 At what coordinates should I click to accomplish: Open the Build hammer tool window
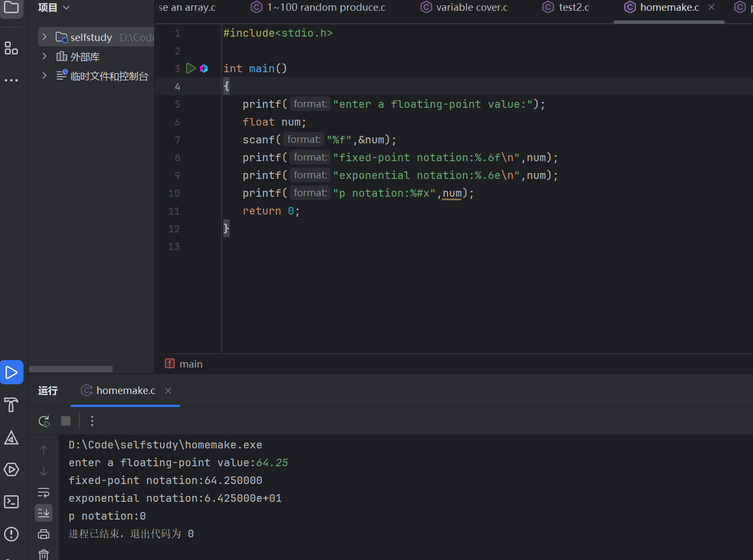pyautogui.click(x=11, y=405)
